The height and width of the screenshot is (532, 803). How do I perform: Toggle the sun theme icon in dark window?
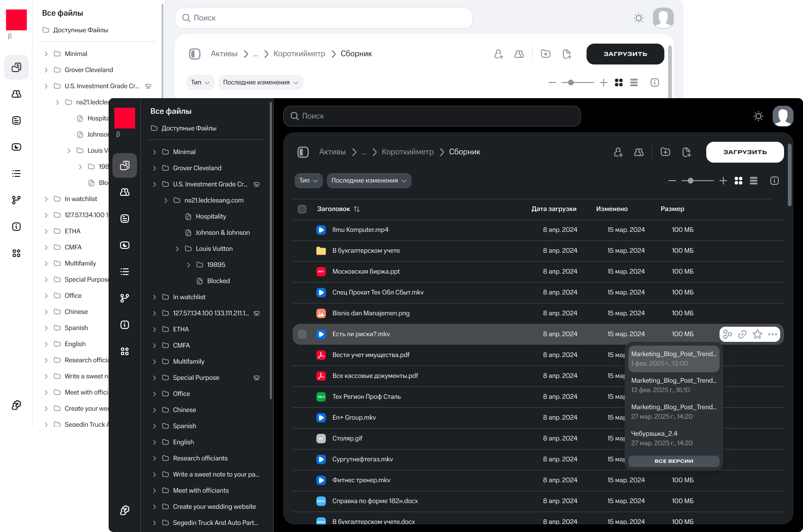point(758,116)
